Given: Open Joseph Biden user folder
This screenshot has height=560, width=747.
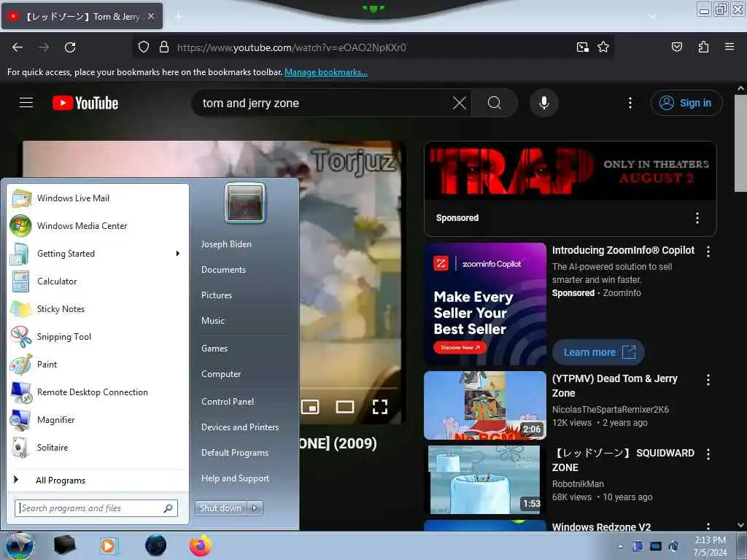Looking at the screenshot, I should (226, 244).
